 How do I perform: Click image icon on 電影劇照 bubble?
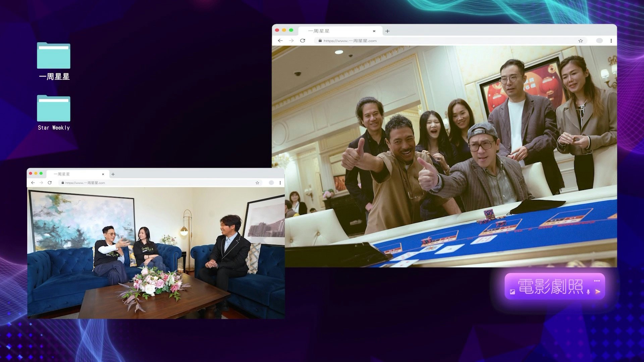pyautogui.click(x=513, y=292)
